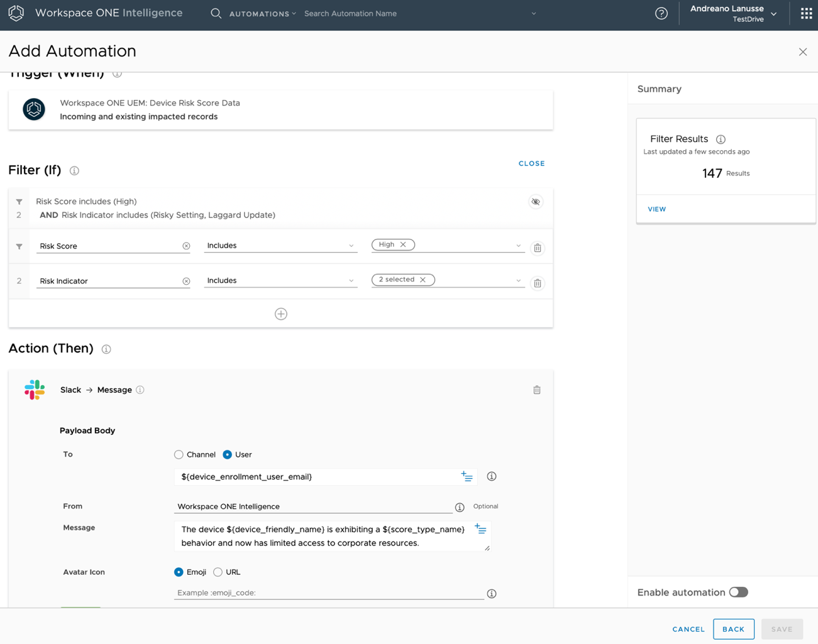Open the apps grid menu icon
The width and height of the screenshot is (818, 644).
tap(806, 14)
